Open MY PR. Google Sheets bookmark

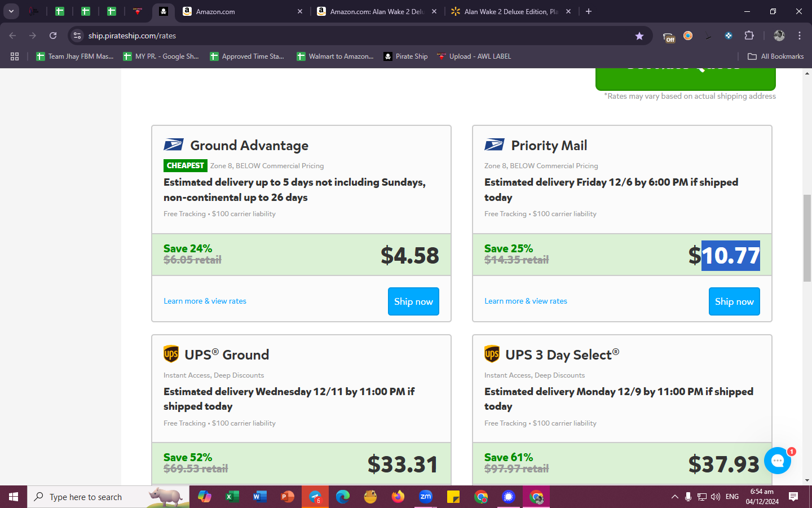[x=161, y=56]
